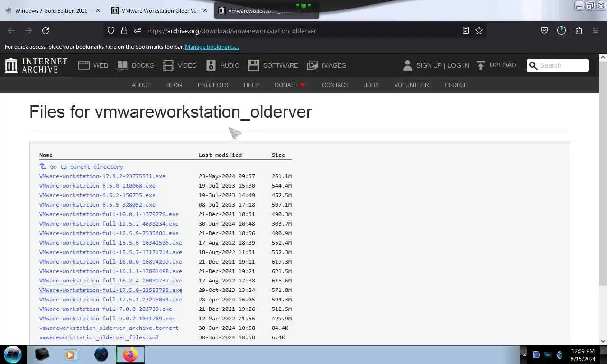Image resolution: width=607 pixels, height=364 pixels.
Task: Open the Pocket save icon
Action: (x=544, y=31)
